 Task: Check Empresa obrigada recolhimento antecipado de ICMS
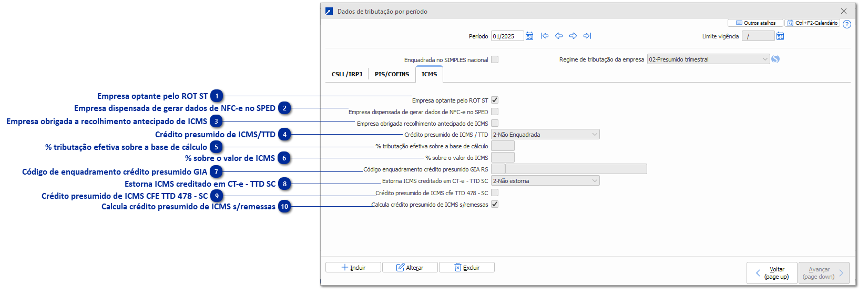495,123
